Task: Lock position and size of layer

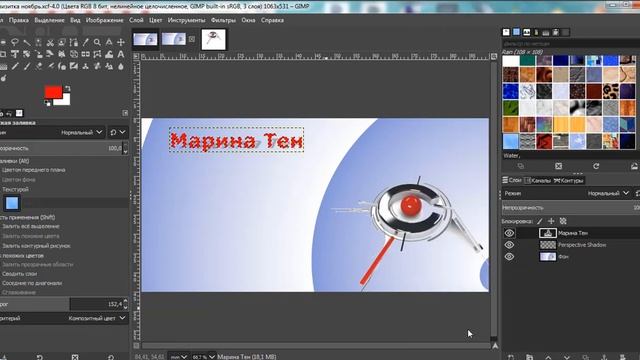Action: point(551,221)
